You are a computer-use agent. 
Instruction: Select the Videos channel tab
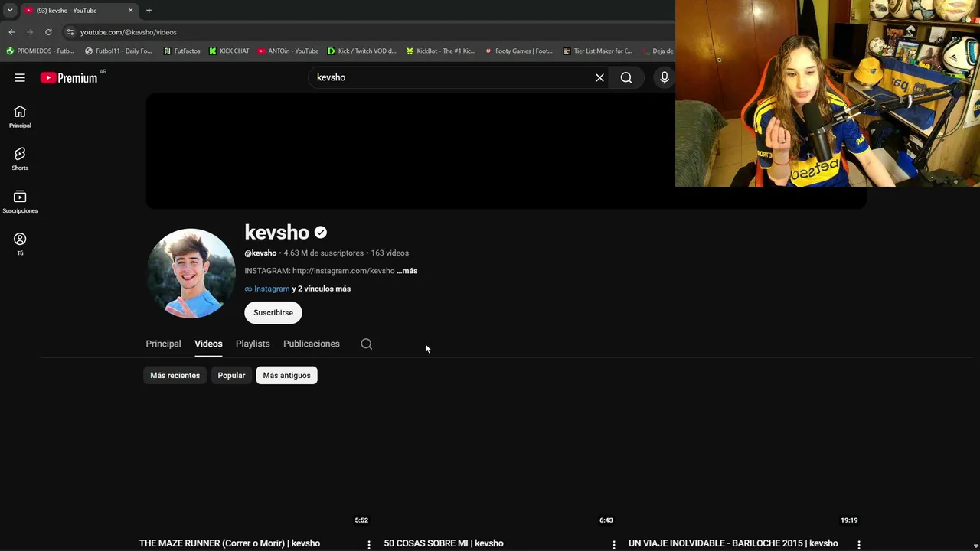coord(208,344)
